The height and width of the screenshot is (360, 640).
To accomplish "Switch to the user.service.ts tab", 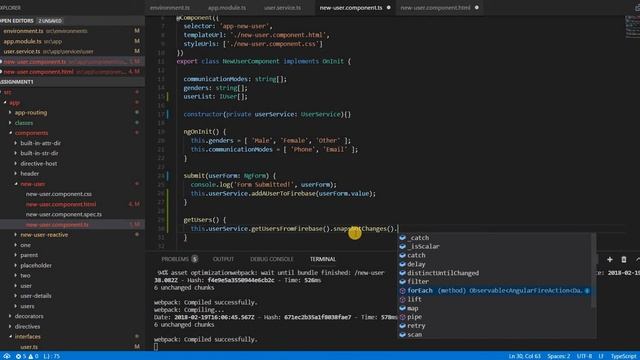I will [282, 7].
